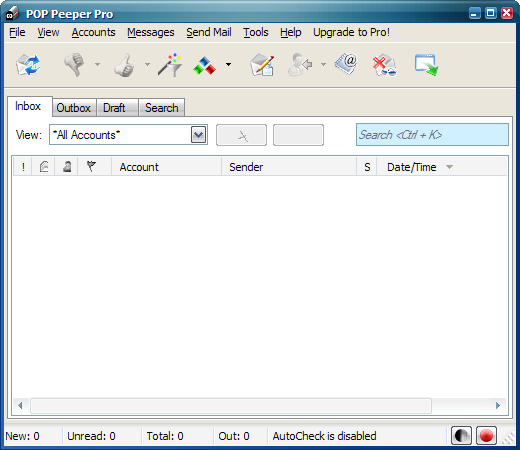Click the Check Mail envelope icon
The width and height of the screenshot is (520, 450).
tap(28, 65)
